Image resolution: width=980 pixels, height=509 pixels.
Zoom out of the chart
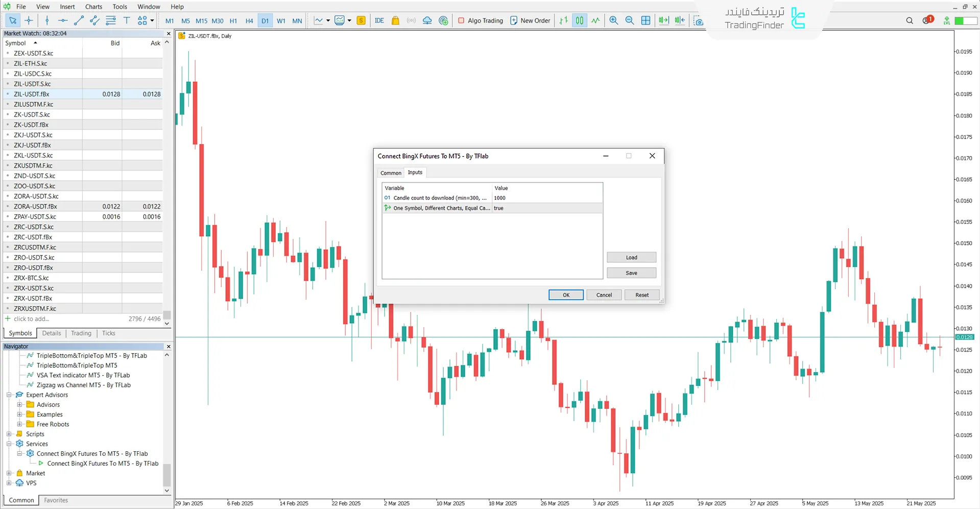[630, 20]
